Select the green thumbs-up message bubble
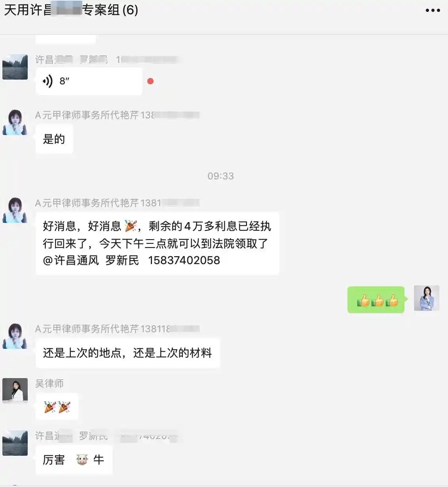 pyautogui.click(x=376, y=300)
